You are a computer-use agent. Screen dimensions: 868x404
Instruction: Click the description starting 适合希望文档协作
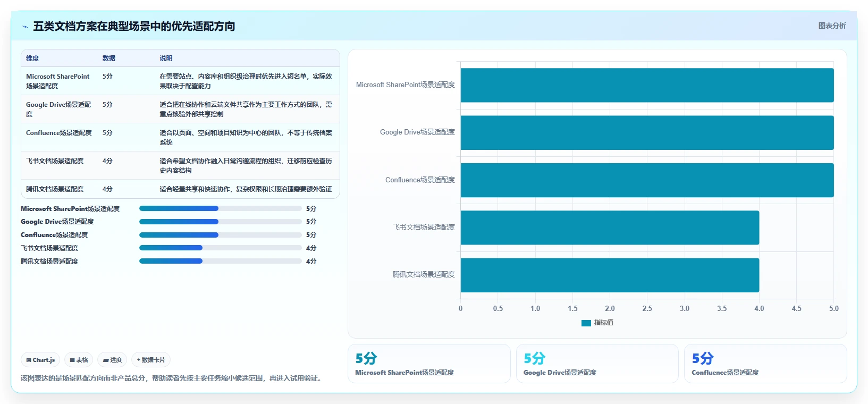tap(246, 165)
